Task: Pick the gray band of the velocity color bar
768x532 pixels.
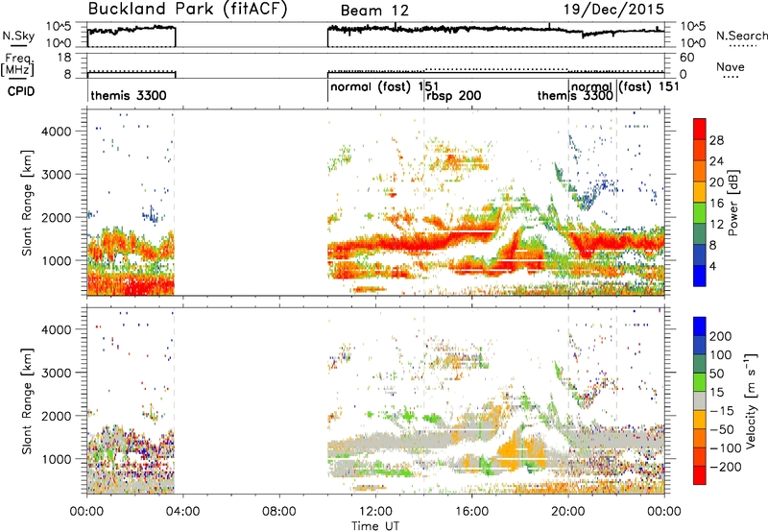Action: 700,400
